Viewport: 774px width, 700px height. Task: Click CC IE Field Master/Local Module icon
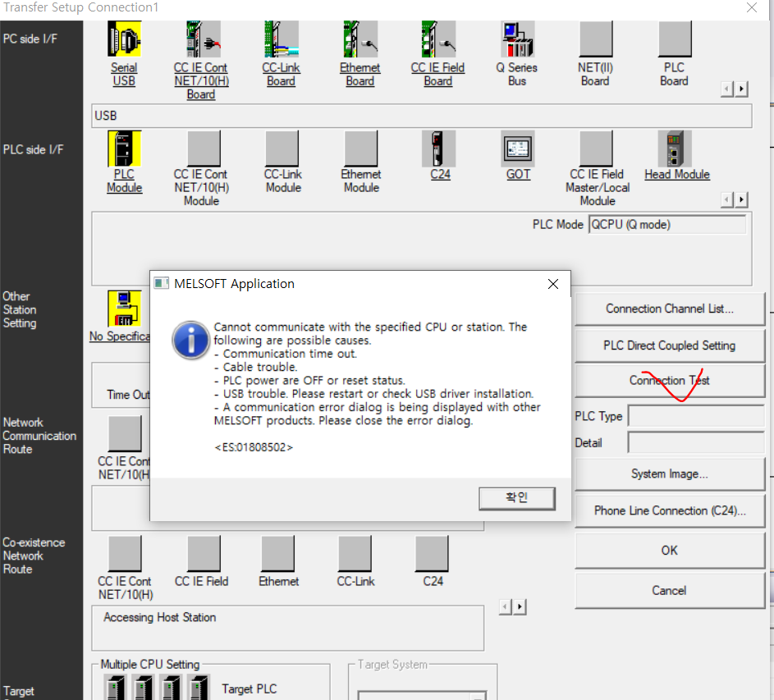pos(596,149)
